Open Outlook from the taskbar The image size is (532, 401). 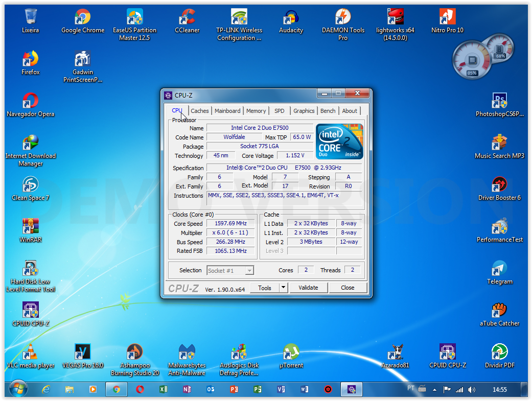click(x=211, y=389)
